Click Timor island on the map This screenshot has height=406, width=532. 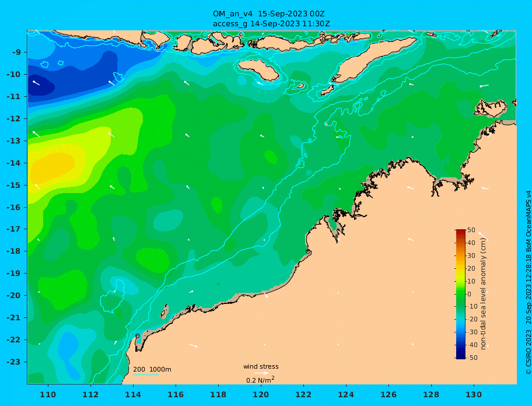373,60
